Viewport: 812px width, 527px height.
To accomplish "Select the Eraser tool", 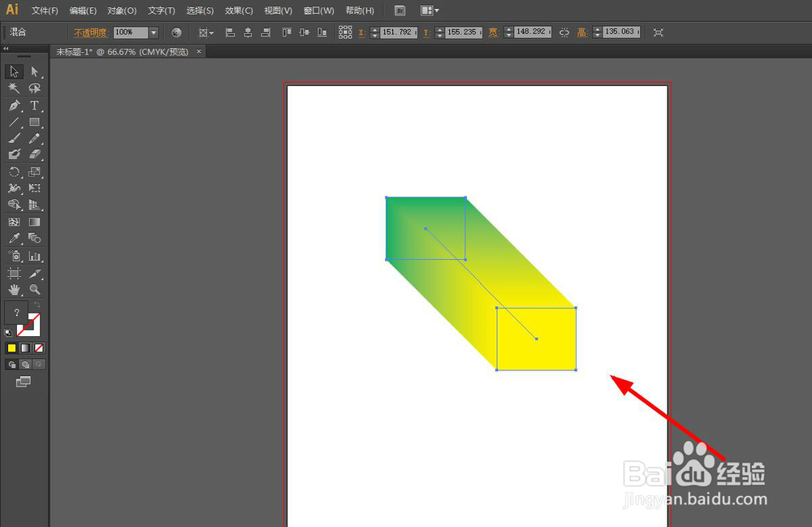I will tap(34, 154).
